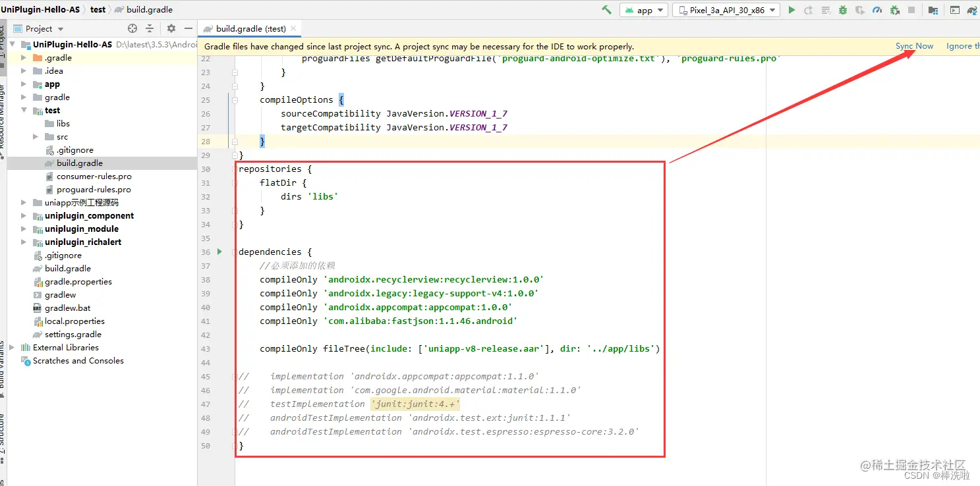Open the Project view selector dropdown

(38, 28)
